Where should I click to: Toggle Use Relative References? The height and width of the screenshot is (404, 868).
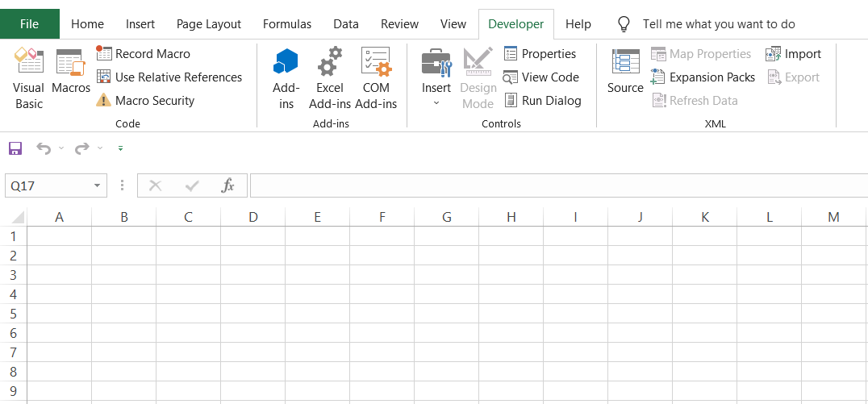click(169, 77)
